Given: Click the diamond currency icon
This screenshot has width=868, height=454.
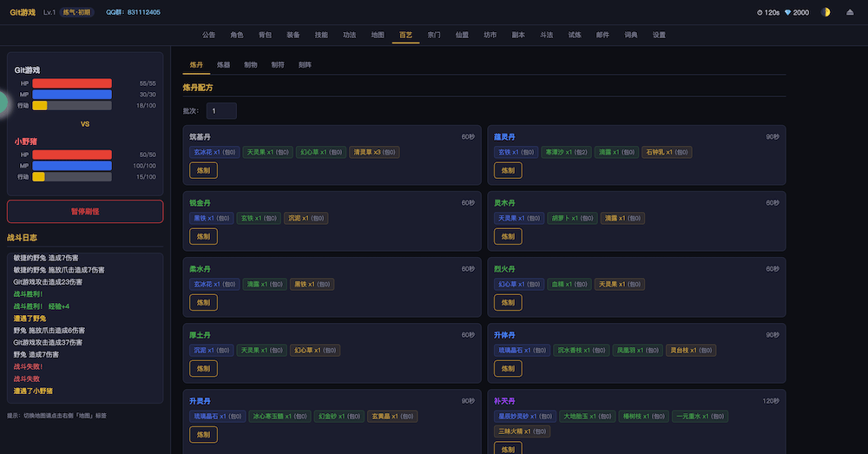Looking at the screenshot, I should (x=787, y=12).
